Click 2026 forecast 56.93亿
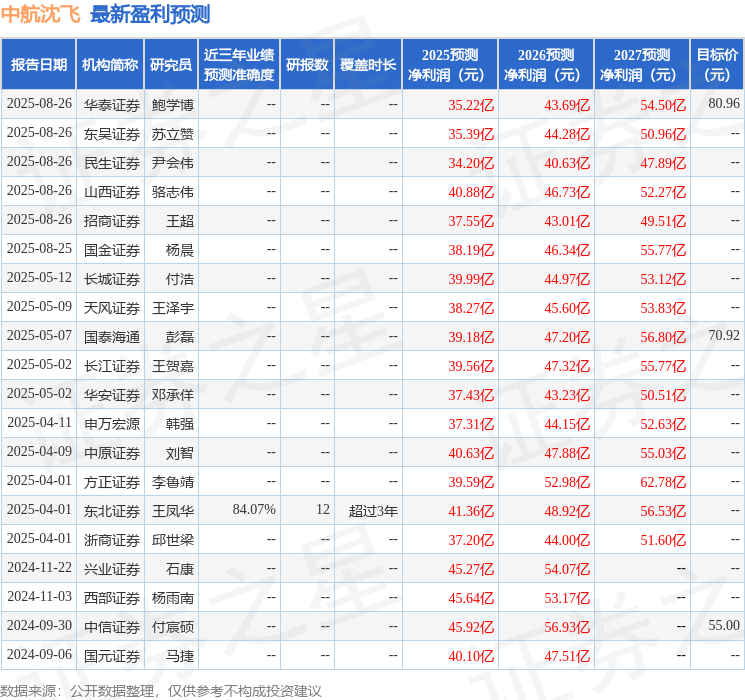Image resolution: width=745 pixels, height=700 pixels. point(567,627)
